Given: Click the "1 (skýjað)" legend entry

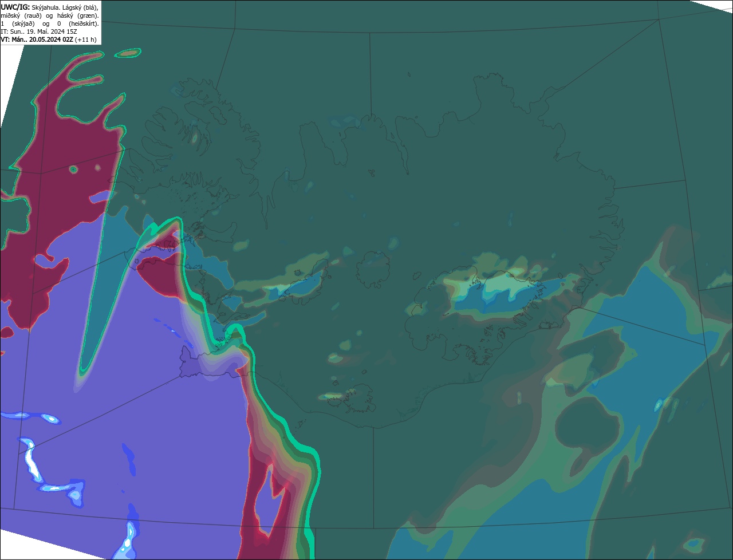Looking at the screenshot, I should tap(18, 24).
